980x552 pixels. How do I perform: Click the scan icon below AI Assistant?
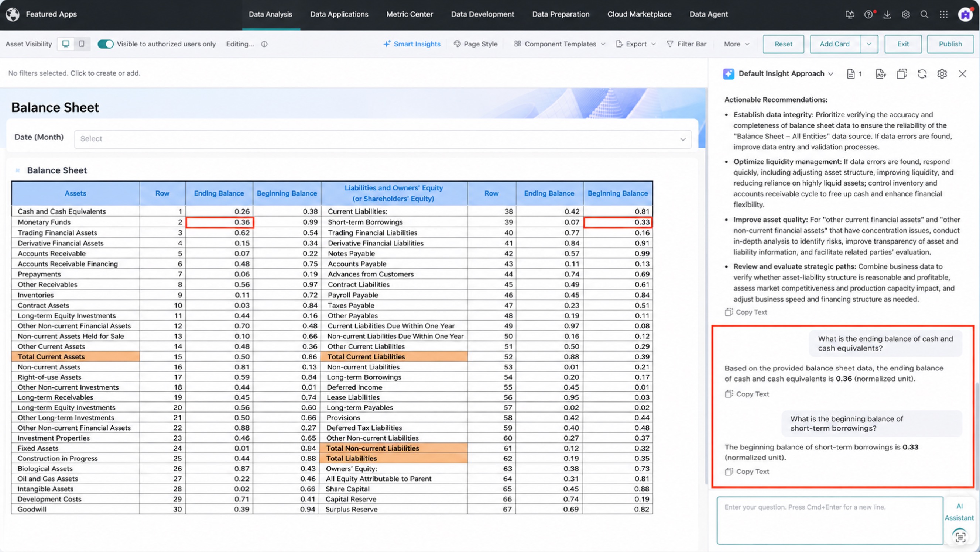960,537
